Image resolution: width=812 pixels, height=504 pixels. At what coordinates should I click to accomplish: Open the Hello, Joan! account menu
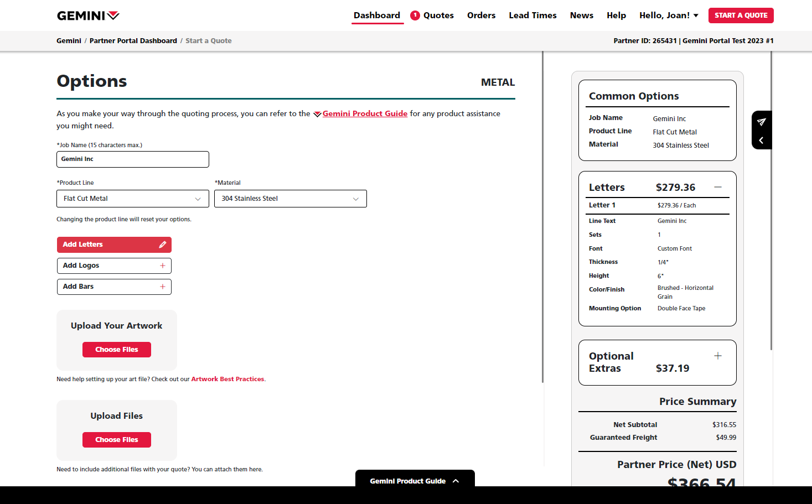[x=669, y=15]
